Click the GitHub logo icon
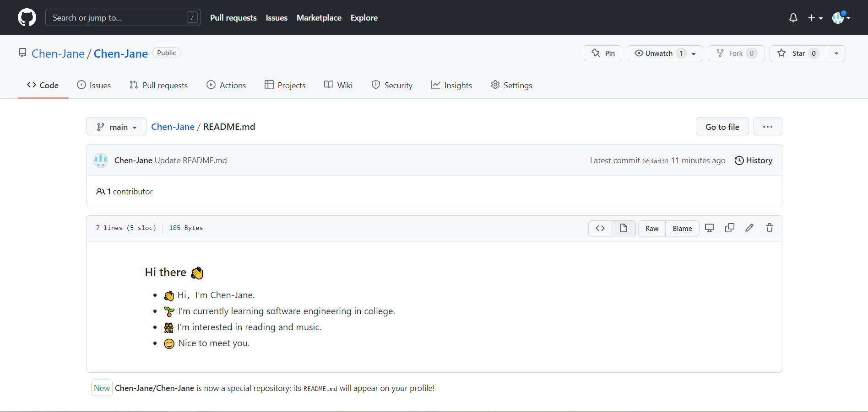Image resolution: width=868 pixels, height=412 pixels. point(27,18)
